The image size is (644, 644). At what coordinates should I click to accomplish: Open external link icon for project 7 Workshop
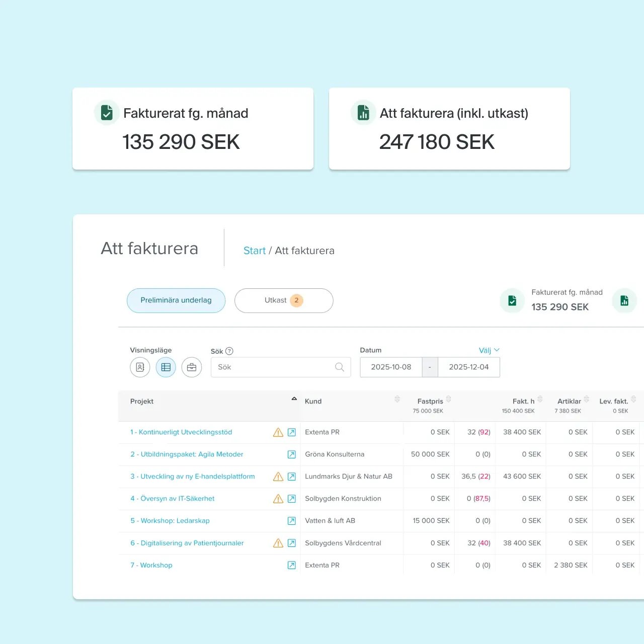click(292, 565)
